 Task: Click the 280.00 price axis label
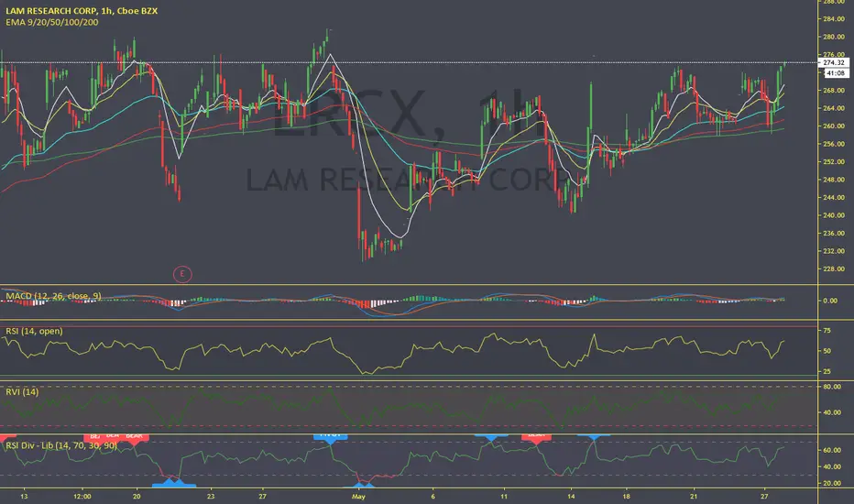834,37
